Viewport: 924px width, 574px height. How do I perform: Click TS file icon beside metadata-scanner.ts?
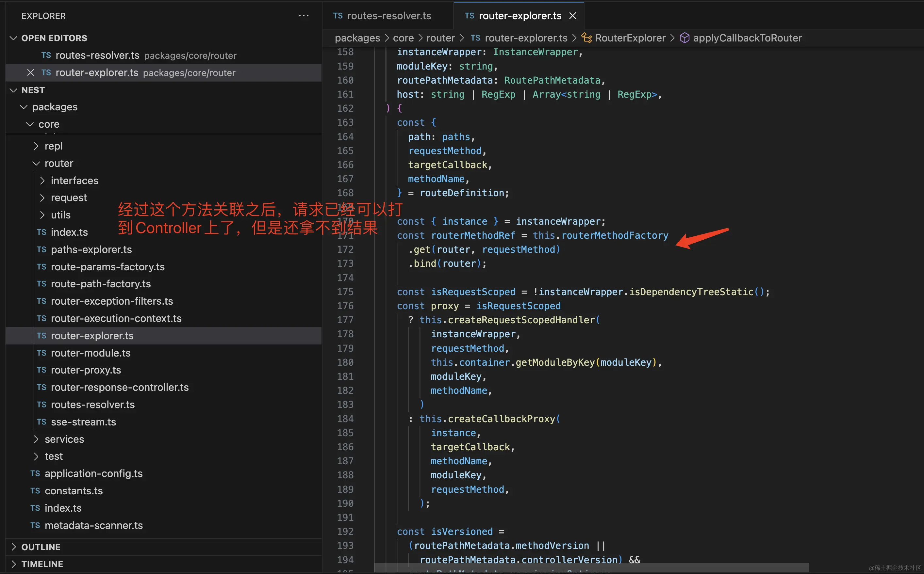35,525
